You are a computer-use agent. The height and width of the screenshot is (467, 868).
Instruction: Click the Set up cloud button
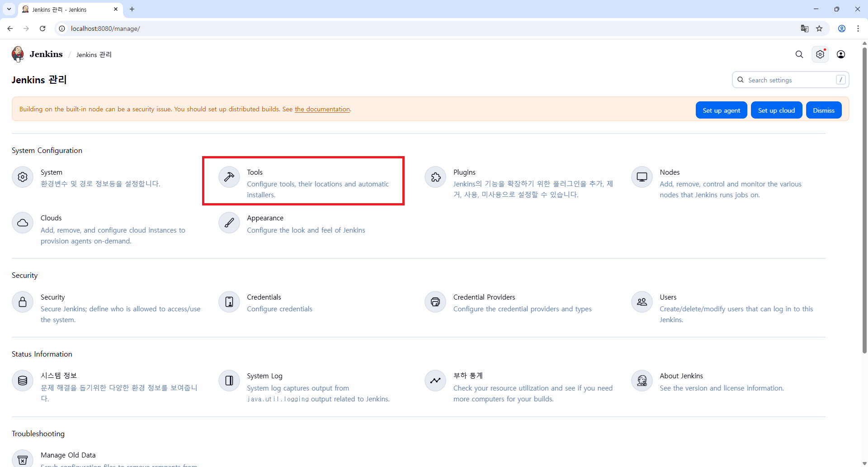[x=776, y=110]
